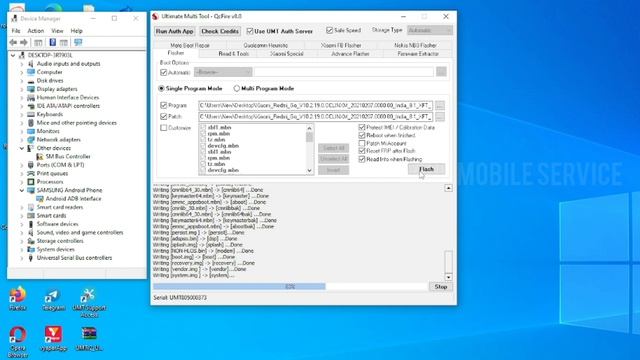Toggle Use UMT Auth Server checkbox
Viewport: 640px width, 360px height.
tap(250, 31)
